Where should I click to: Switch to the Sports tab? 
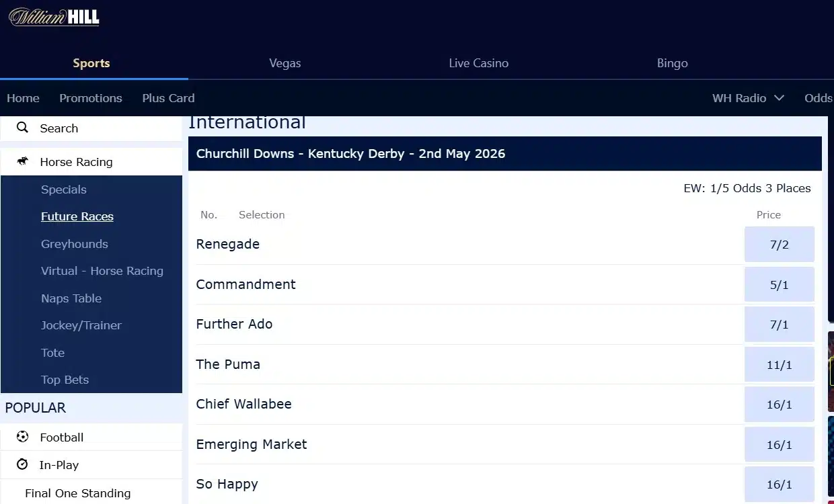91,63
